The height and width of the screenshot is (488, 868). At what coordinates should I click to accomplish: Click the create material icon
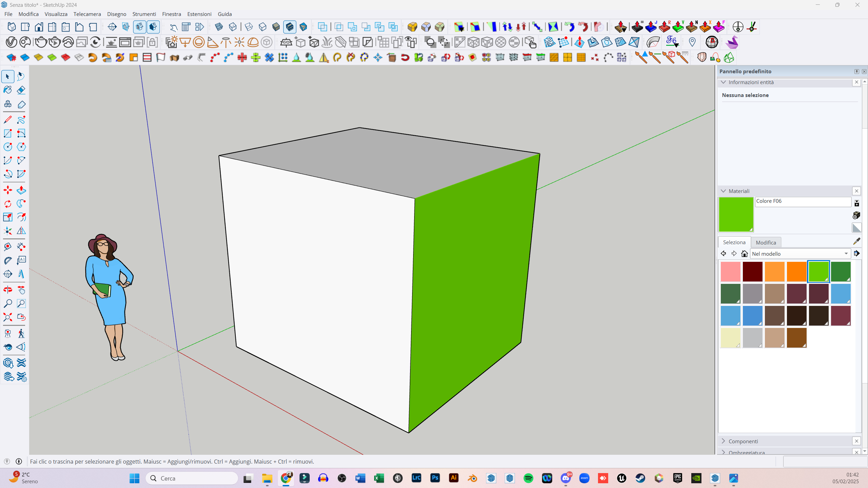coord(856,215)
